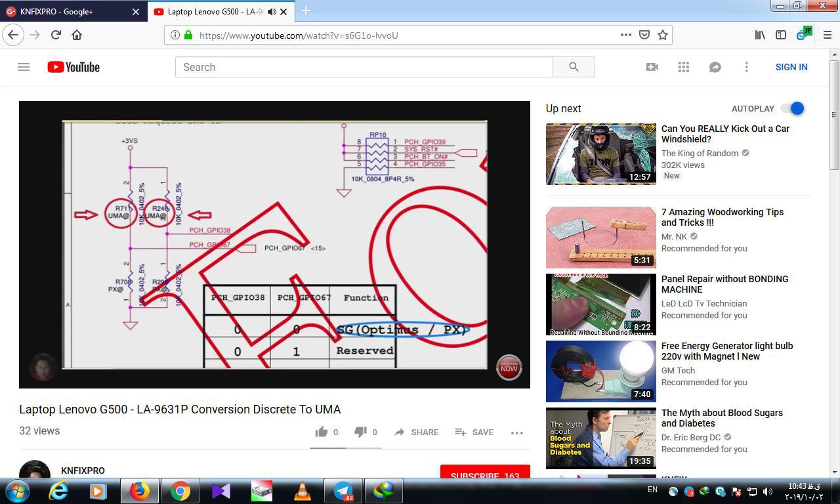Bookmark this page with star
This screenshot has height=504, width=840.
[663, 35]
